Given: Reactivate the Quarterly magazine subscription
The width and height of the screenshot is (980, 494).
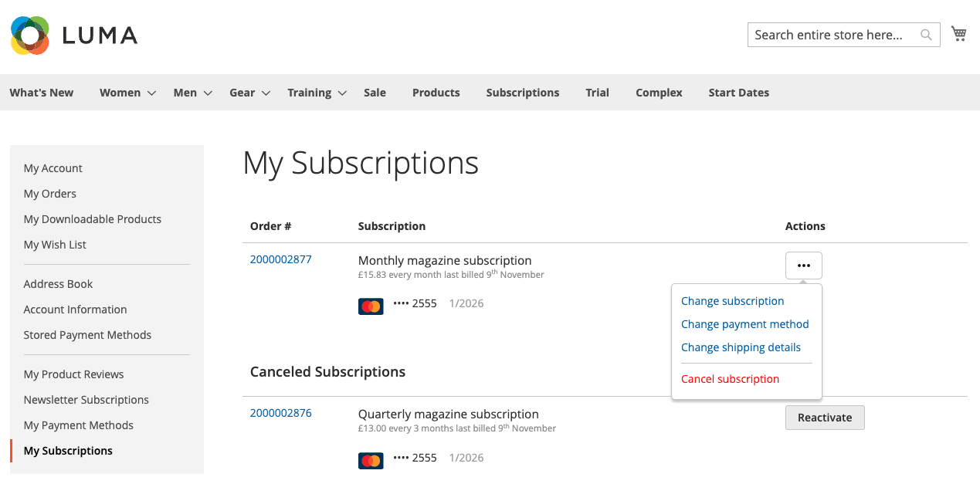Looking at the screenshot, I should click(x=825, y=418).
